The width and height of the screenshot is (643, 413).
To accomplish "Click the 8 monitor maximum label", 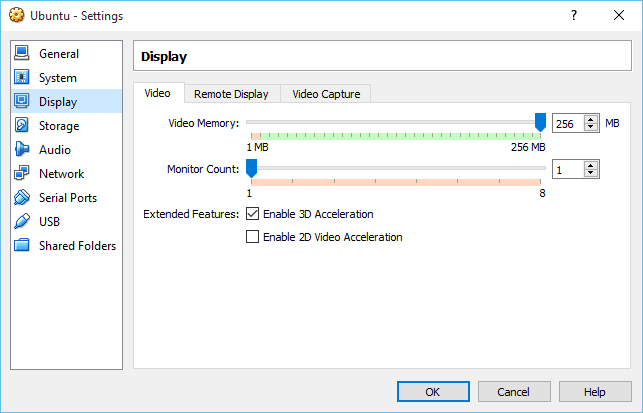I will tap(542, 193).
